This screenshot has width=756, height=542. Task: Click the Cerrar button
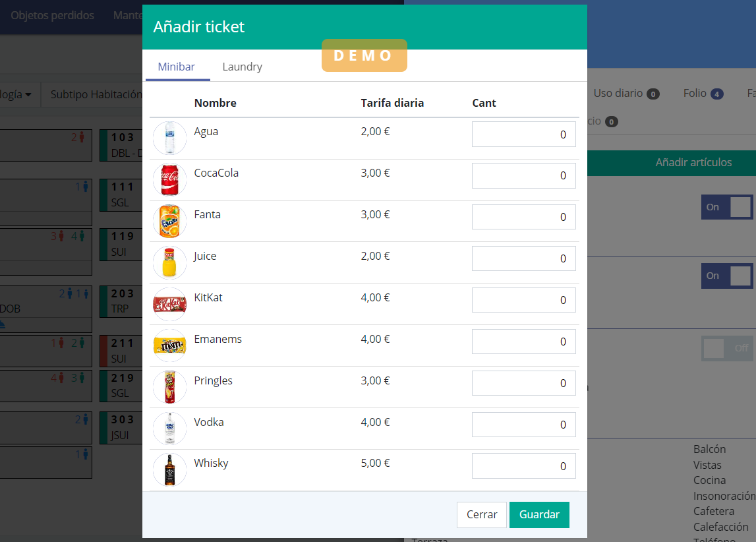coord(482,515)
